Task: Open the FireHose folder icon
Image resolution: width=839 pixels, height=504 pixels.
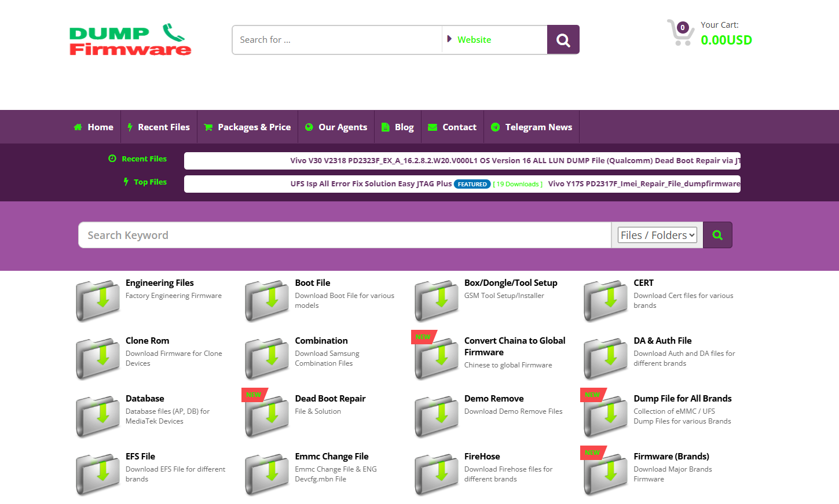Action: (437, 474)
